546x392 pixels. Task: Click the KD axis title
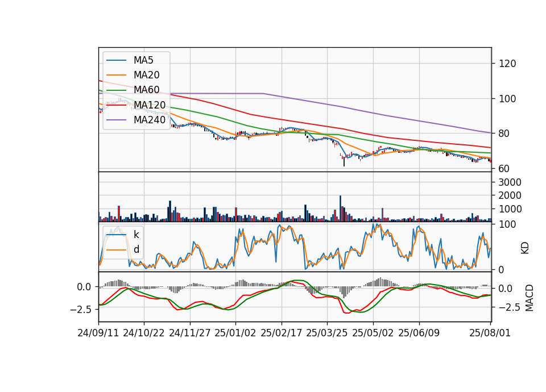click(525, 248)
